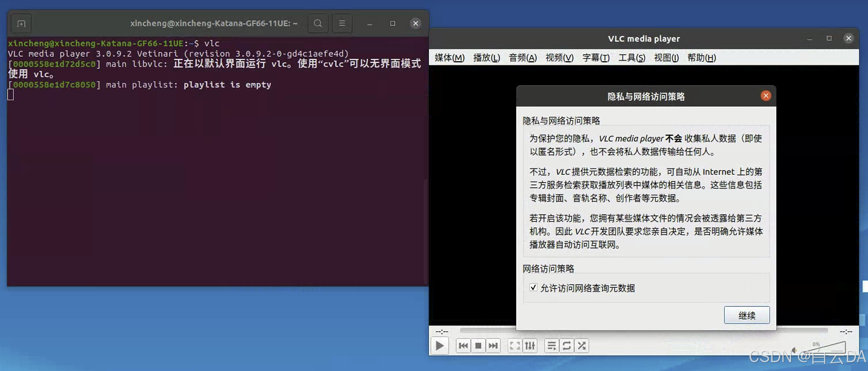Toggle VLC loop mode icon
The image size is (868, 371).
tap(566, 345)
